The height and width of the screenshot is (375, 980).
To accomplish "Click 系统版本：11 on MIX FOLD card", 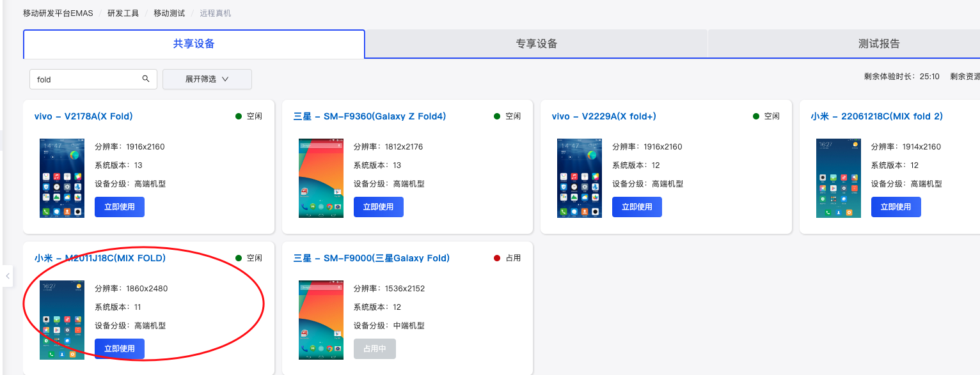I will [118, 307].
